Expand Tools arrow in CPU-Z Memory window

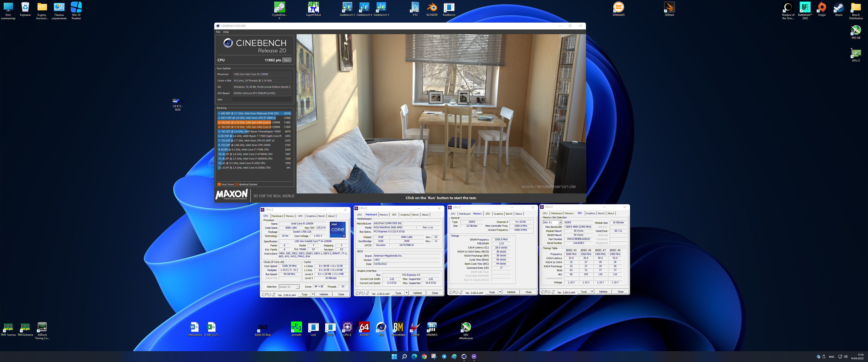click(500, 292)
